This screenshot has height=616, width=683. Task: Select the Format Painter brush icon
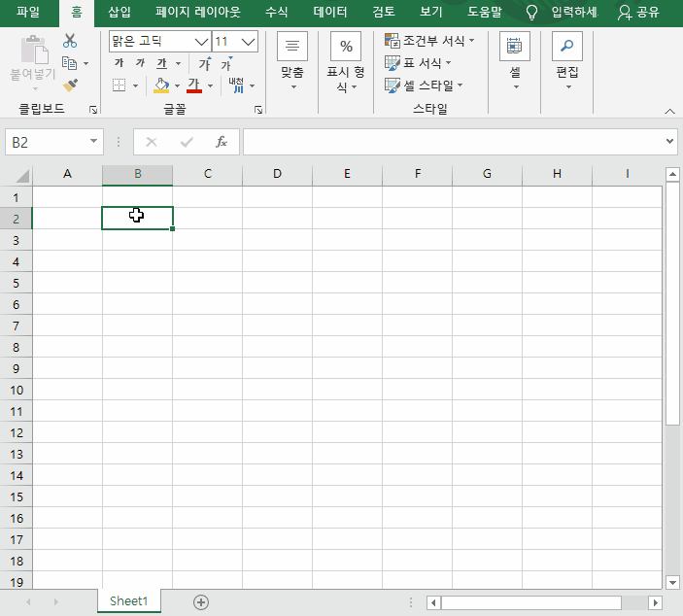tap(70, 85)
